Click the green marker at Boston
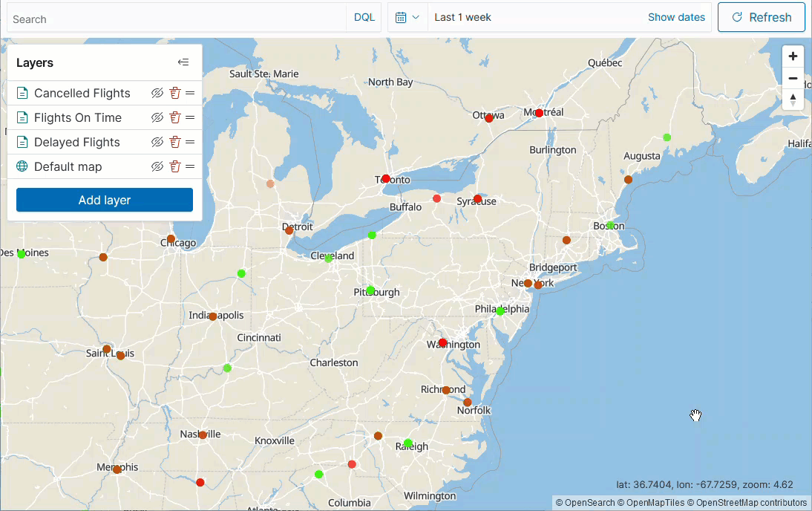This screenshot has height=511, width=812. tap(611, 225)
